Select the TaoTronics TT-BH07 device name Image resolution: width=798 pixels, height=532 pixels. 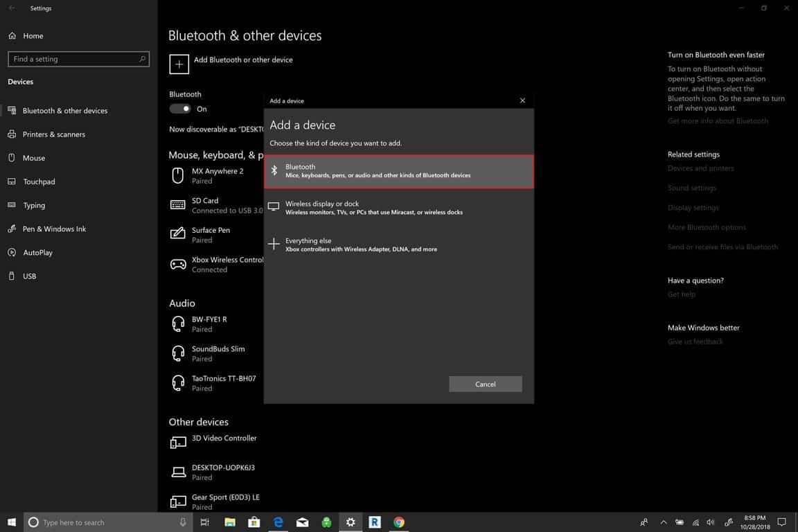(224, 378)
